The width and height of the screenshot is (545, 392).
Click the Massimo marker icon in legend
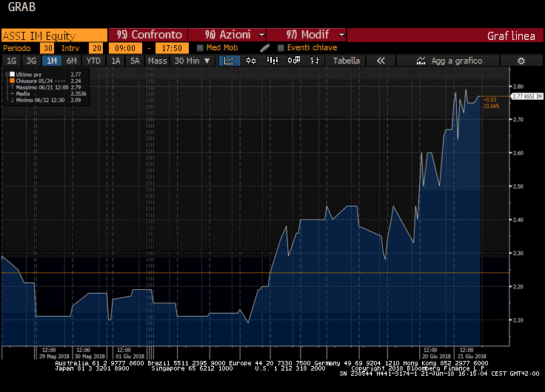click(x=13, y=87)
